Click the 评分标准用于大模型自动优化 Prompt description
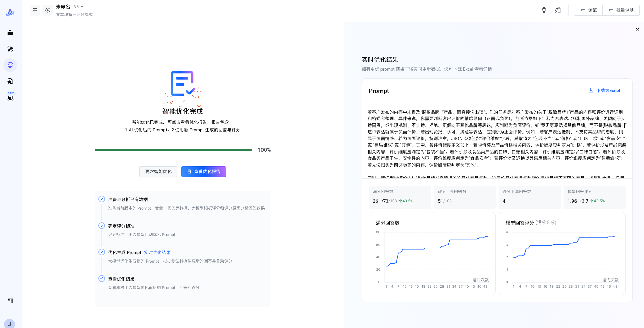The width and height of the screenshot is (644, 328). pyautogui.click(x=142, y=235)
